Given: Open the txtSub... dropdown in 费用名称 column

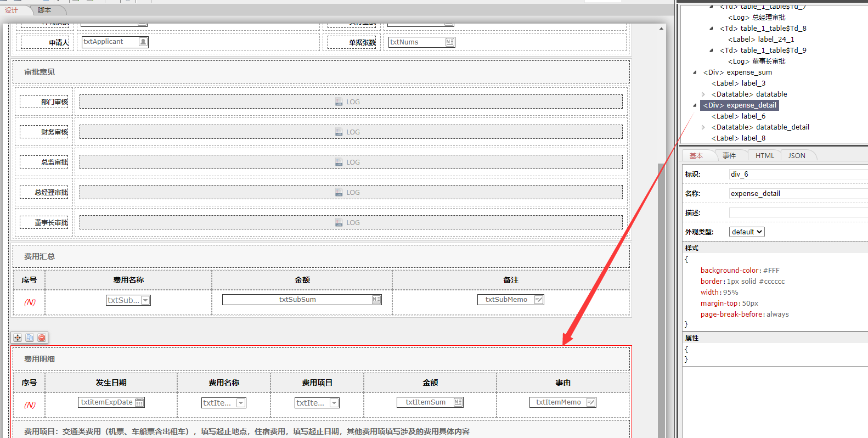Looking at the screenshot, I should point(145,300).
